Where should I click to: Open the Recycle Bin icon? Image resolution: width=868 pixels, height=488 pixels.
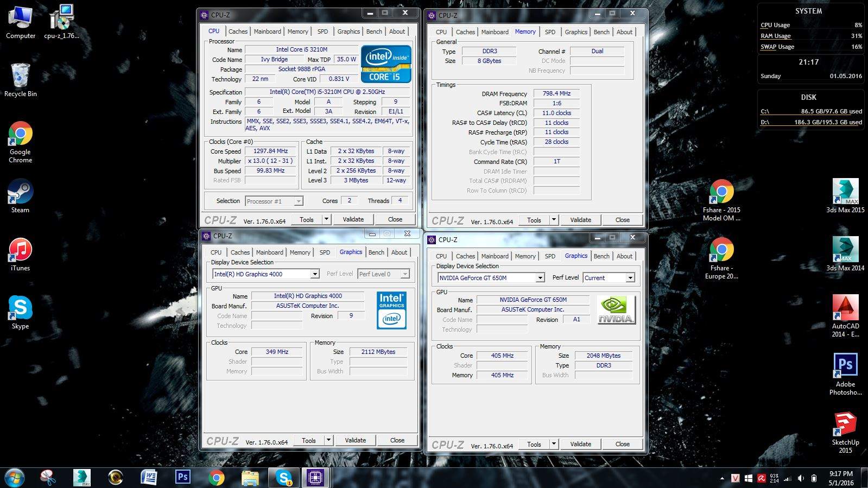coord(20,80)
